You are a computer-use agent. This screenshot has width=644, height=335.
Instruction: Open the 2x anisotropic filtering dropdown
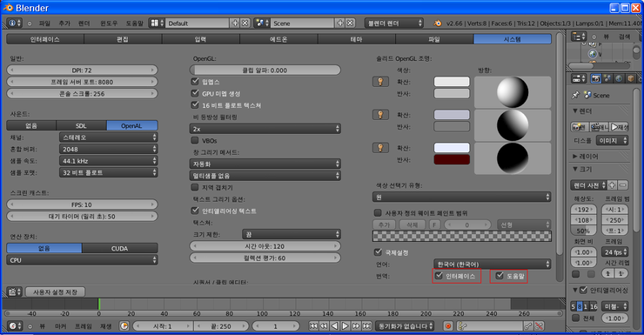(265, 129)
